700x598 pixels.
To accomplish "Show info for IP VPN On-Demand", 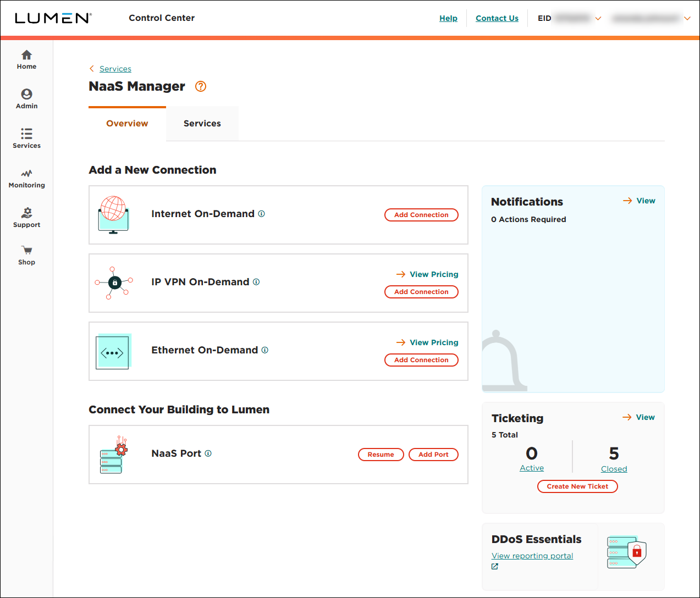I will (256, 282).
